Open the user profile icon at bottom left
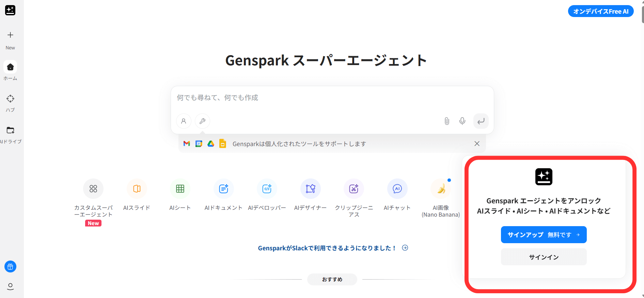Viewport: 644px width, 298px height. click(x=10, y=286)
